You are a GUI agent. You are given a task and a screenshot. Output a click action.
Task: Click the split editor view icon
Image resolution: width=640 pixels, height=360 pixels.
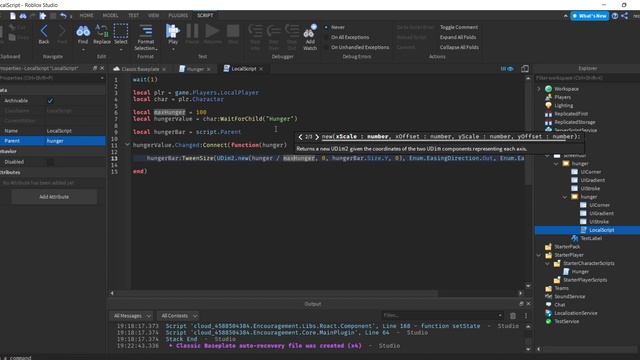pos(525,69)
